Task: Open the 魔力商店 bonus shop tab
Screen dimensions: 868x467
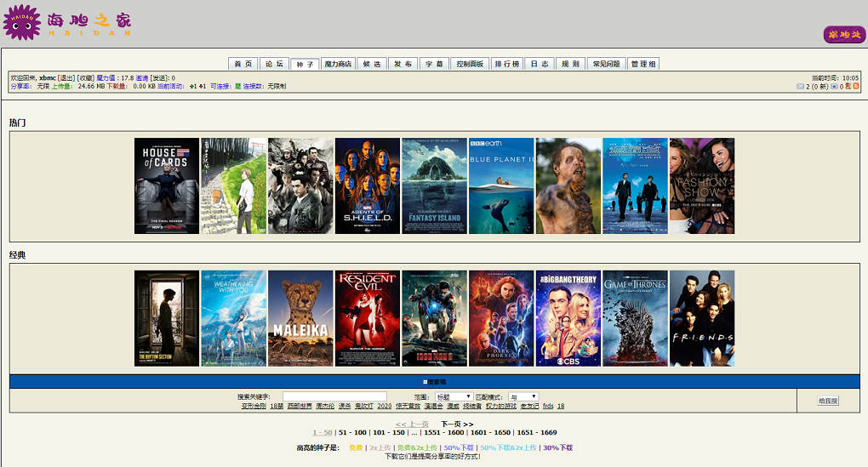Action: click(338, 64)
